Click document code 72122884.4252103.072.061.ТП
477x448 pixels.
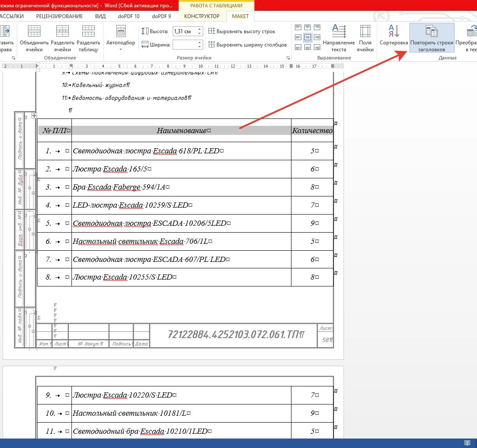[x=236, y=335]
